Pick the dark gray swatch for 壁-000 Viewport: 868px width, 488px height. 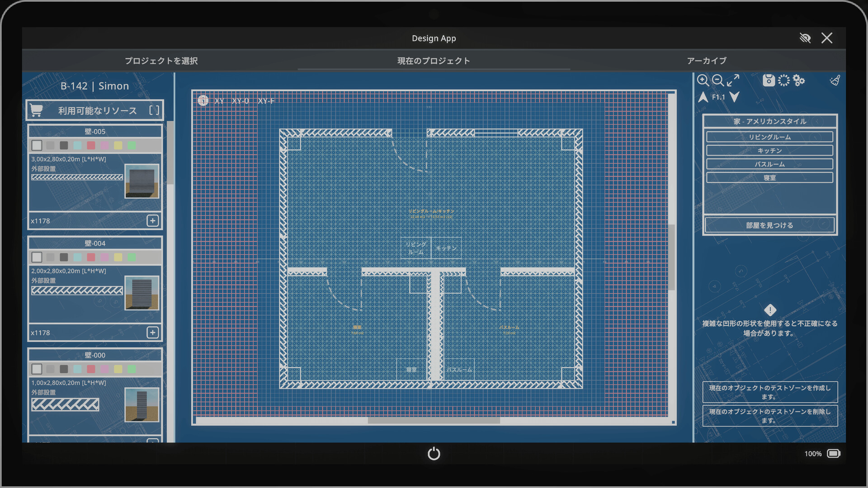click(x=64, y=369)
